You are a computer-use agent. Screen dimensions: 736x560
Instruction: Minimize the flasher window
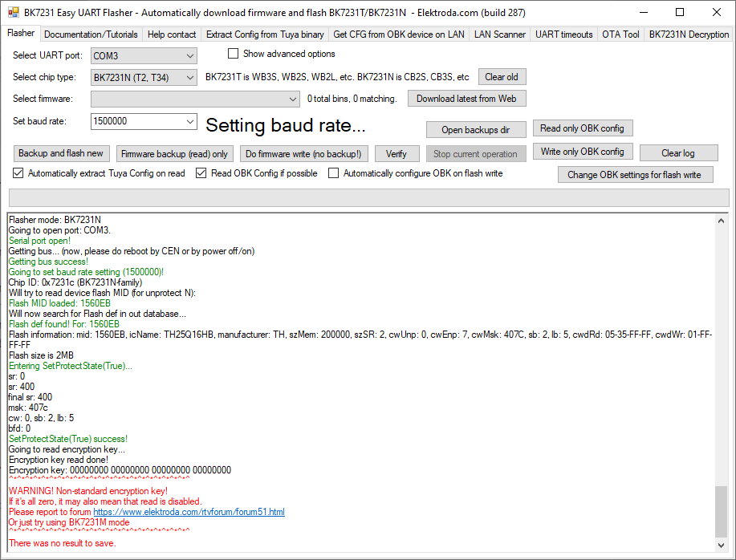(644, 13)
